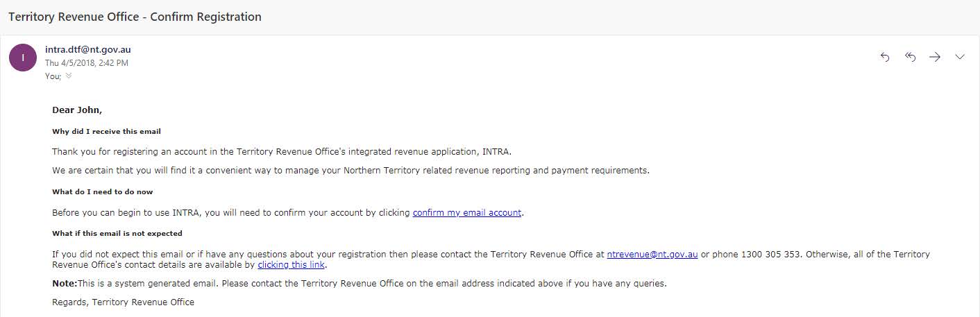The width and height of the screenshot is (980, 317).
Task: Click the Confirm Registration subject heading
Action: coord(135,17)
